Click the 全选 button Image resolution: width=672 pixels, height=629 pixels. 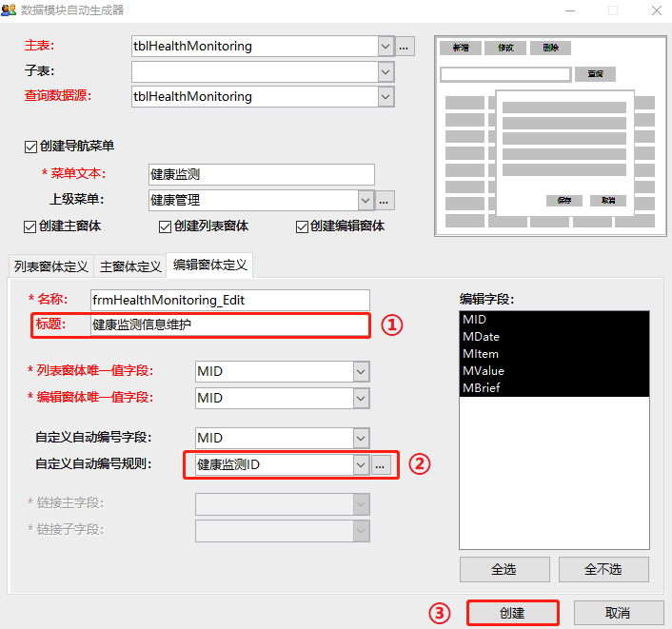(x=504, y=569)
